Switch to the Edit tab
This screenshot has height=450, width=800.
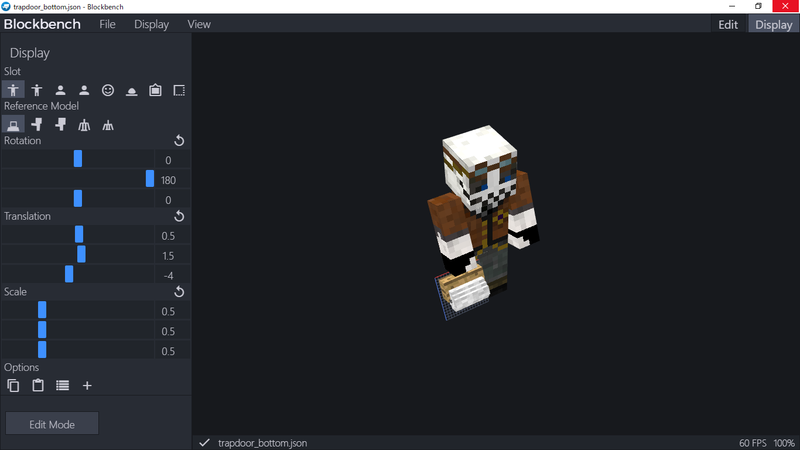(x=728, y=24)
